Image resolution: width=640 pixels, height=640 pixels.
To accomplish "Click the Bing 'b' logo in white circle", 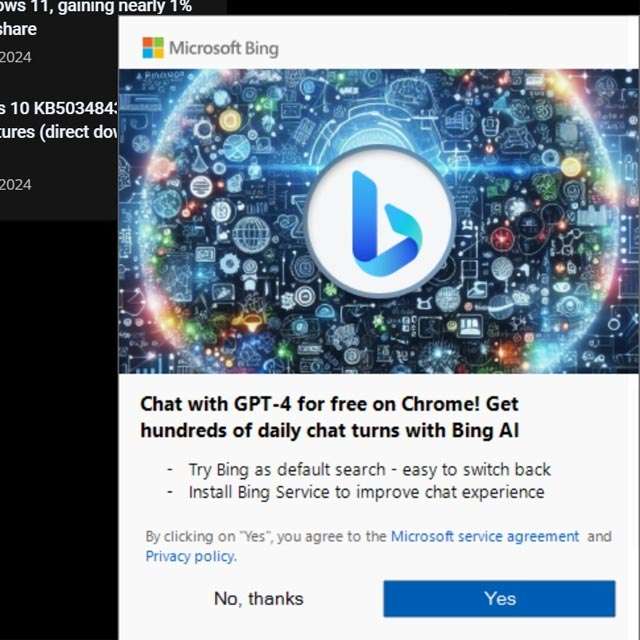I will (380, 222).
